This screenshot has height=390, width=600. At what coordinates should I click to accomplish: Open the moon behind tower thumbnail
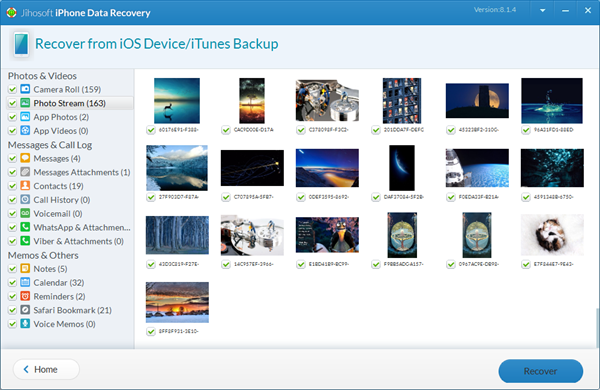pyautogui.click(x=477, y=101)
